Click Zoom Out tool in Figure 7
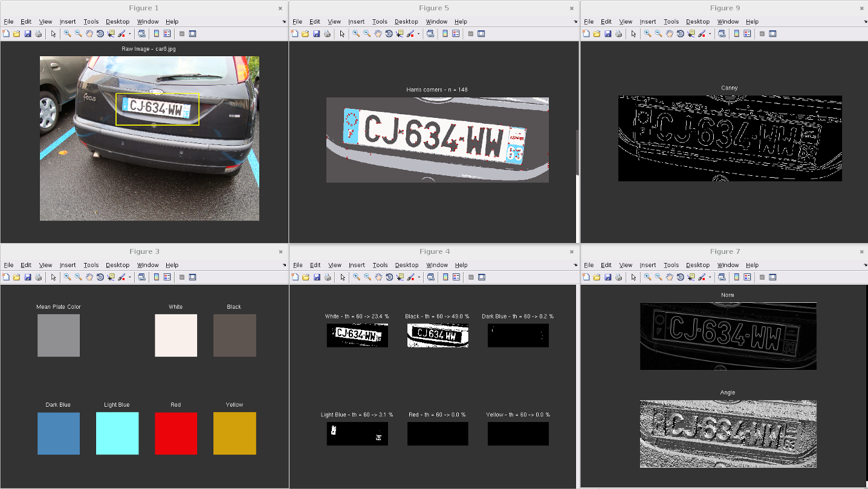The image size is (868, 489). (x=658, y=277)
